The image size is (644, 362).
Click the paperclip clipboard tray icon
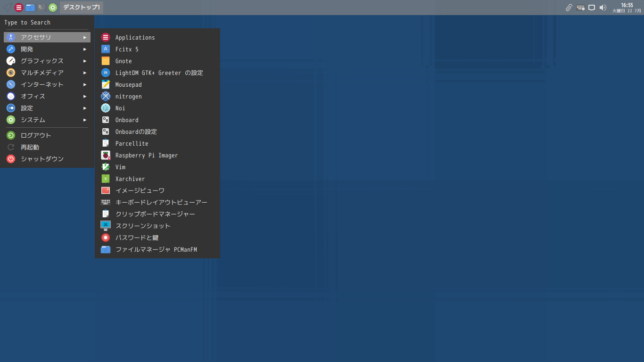pos(569,8)
